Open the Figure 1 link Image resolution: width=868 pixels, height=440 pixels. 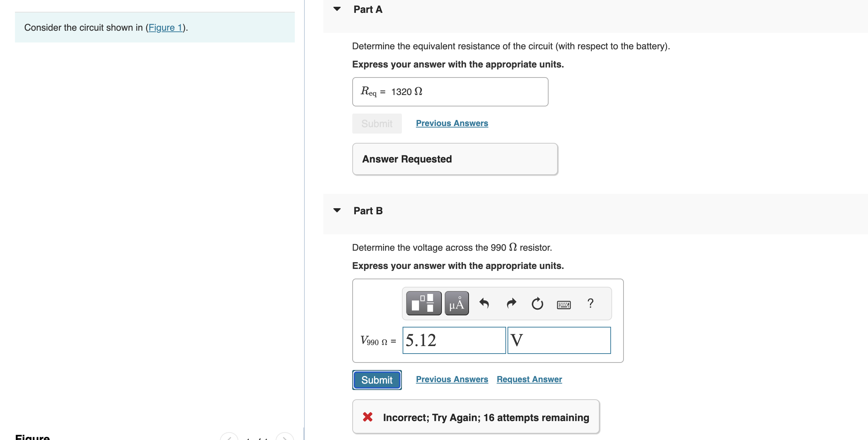tap(165, 27)
